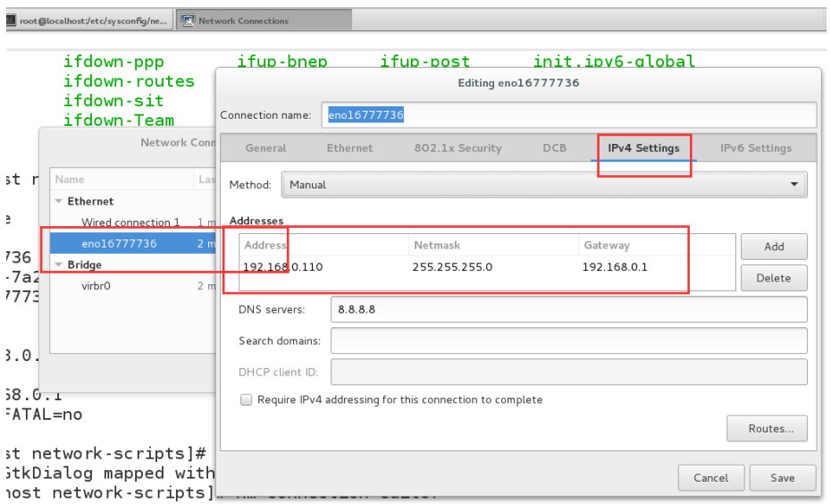Collapse the Ethernet tree group
The height and width of the screenshot is (504, 831).
pyautogui.click(x=60, y=202)
